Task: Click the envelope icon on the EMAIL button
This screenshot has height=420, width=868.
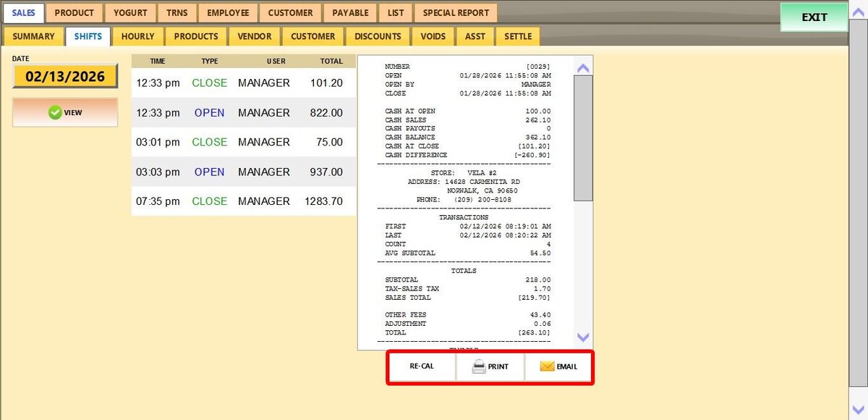Action: point(547,366)
